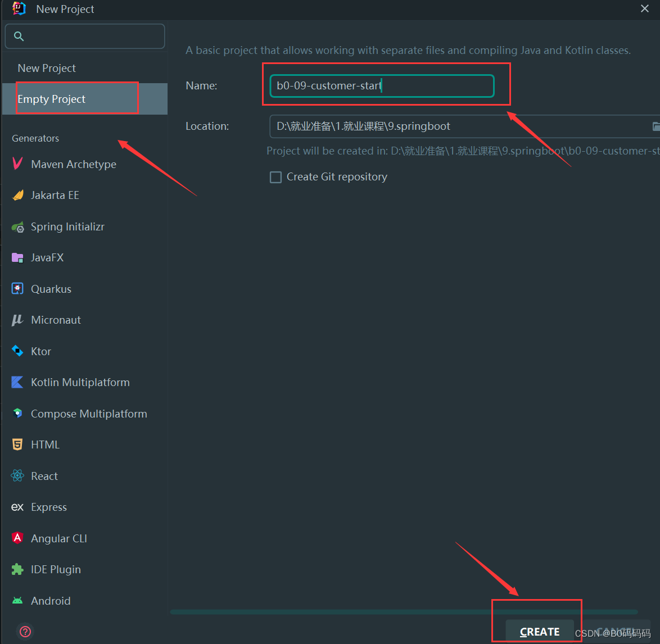Click the React atom icon
The width and height of the screenshot is (660, 644).
tap(17, 476)
